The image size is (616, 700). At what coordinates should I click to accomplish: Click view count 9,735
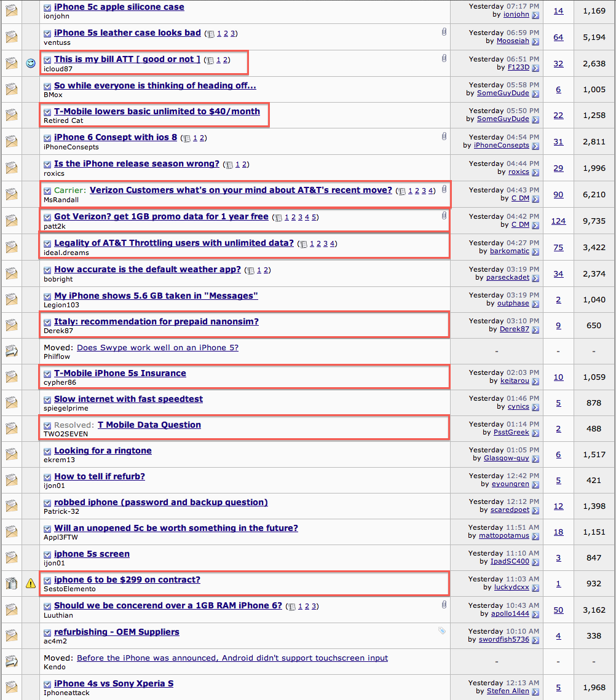coord(594,221)
